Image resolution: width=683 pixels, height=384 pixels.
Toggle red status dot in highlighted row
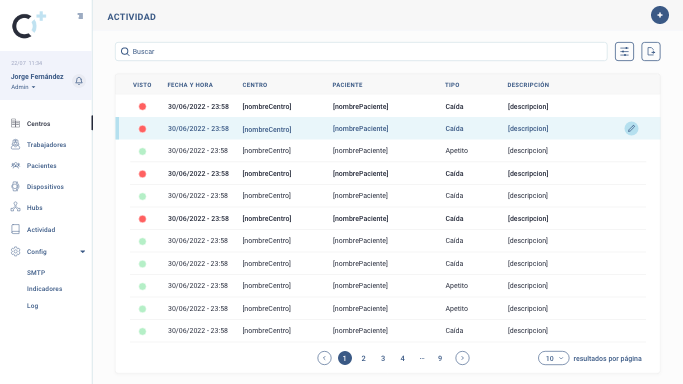click(142, 129)
